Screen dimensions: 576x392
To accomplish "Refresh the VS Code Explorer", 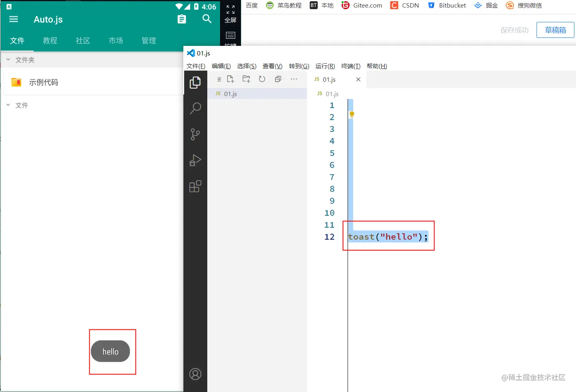I will (262, 79).
